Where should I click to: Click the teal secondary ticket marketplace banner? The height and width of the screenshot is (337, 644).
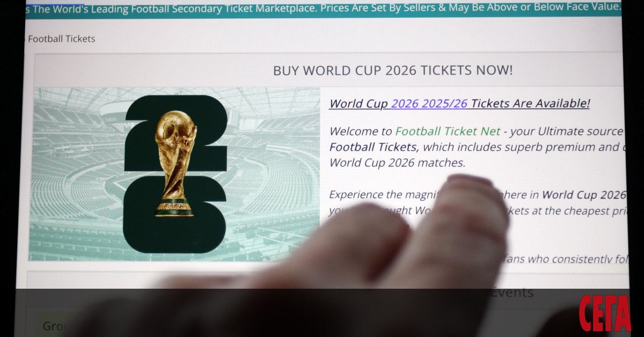[323, 8]
